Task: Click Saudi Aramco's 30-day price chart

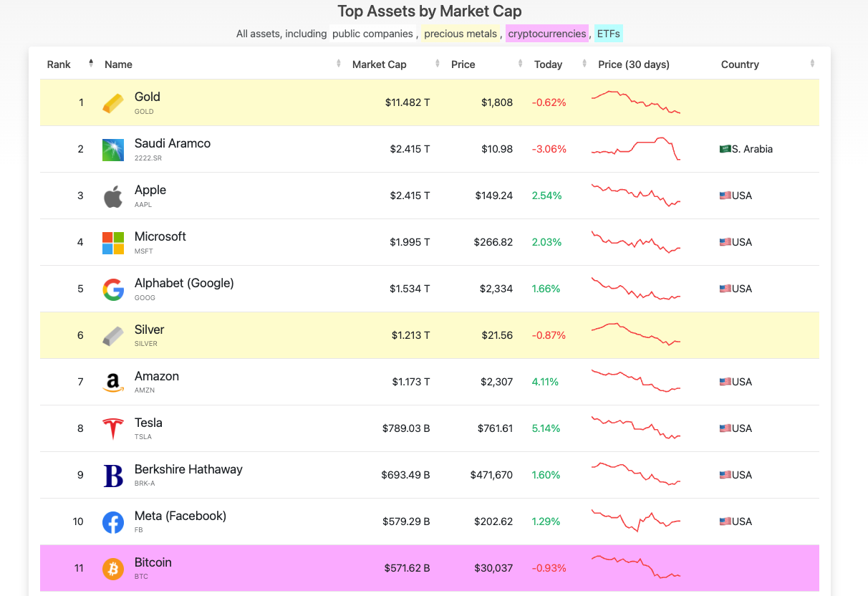Action: [x=636, y=149]
